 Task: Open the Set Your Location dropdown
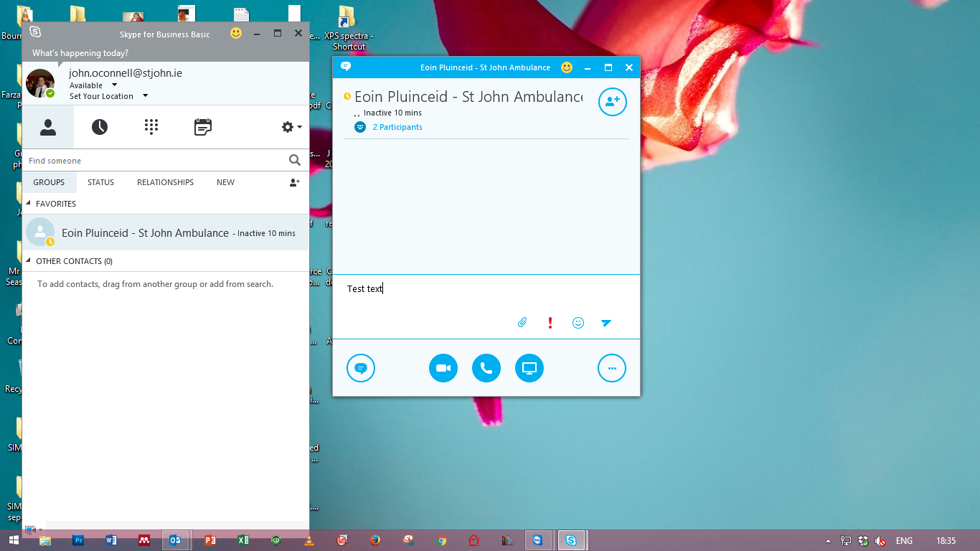click(145, 96)
